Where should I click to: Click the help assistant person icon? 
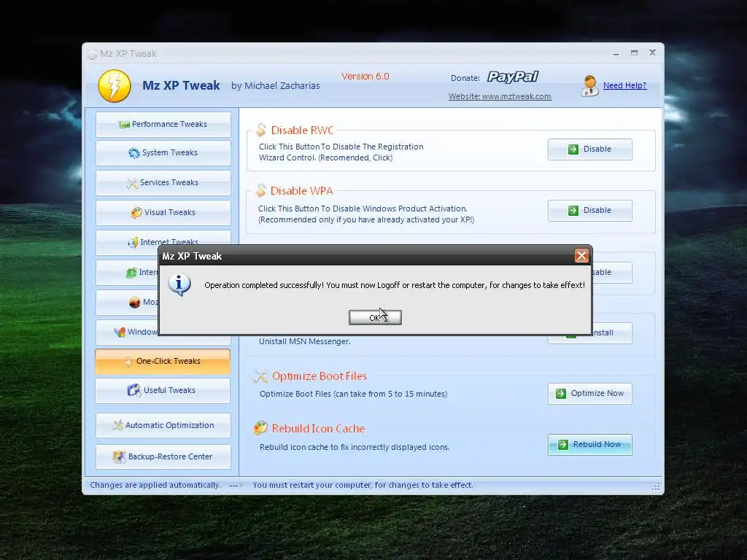point(589,86)
